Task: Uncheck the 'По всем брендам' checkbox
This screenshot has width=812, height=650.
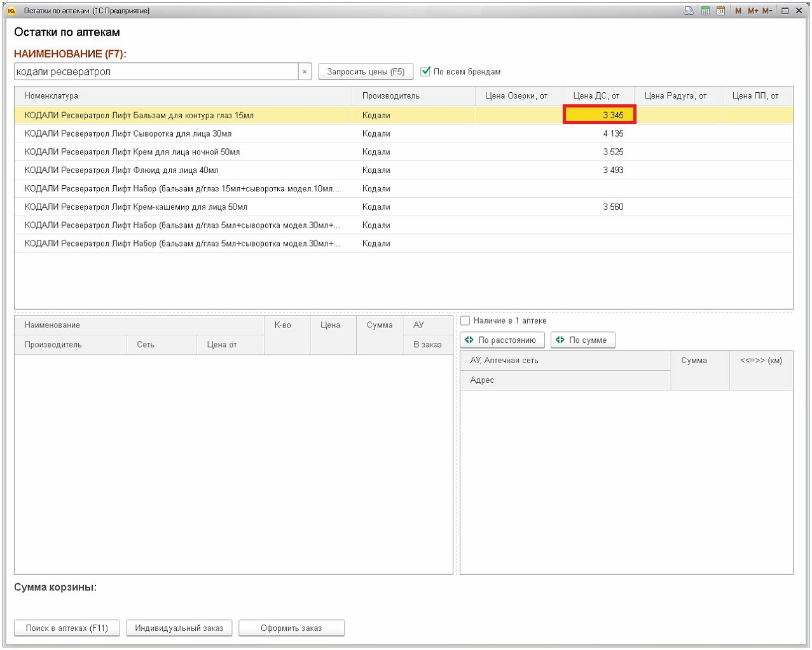Action: tap(426, 71)
